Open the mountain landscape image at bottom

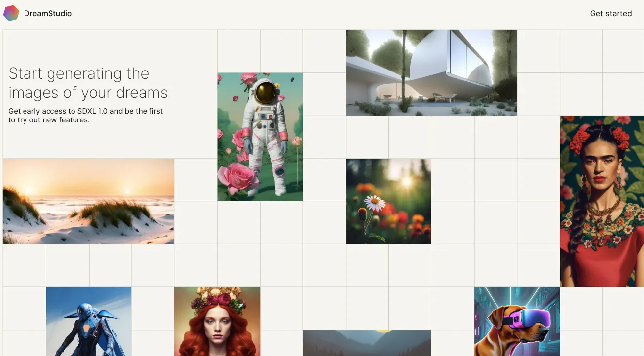367,343
